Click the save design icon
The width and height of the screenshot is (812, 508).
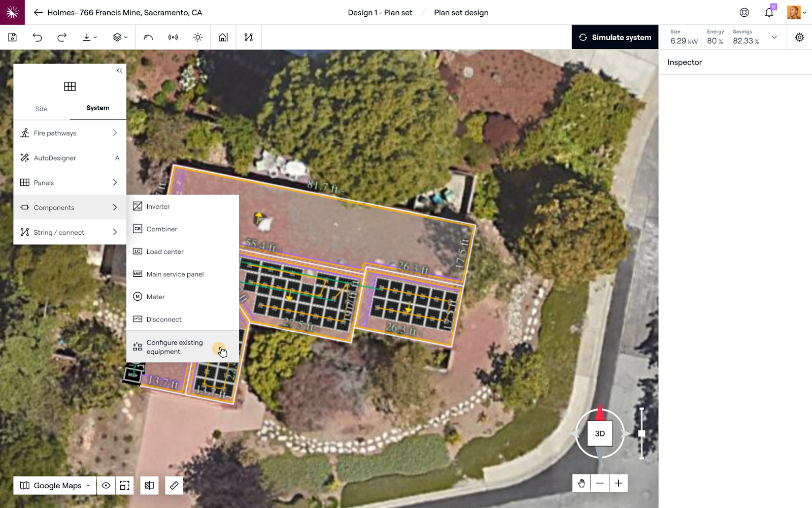[13, 37]
